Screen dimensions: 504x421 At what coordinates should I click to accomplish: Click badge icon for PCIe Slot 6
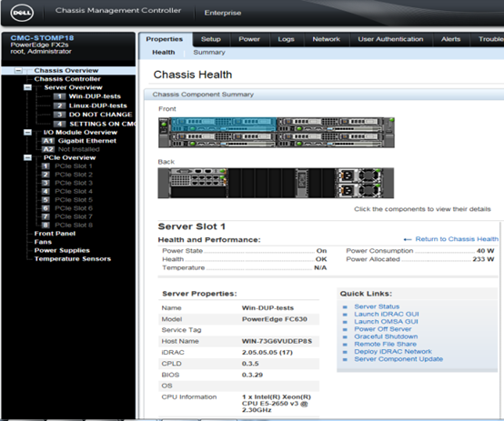tap(45, 208)
